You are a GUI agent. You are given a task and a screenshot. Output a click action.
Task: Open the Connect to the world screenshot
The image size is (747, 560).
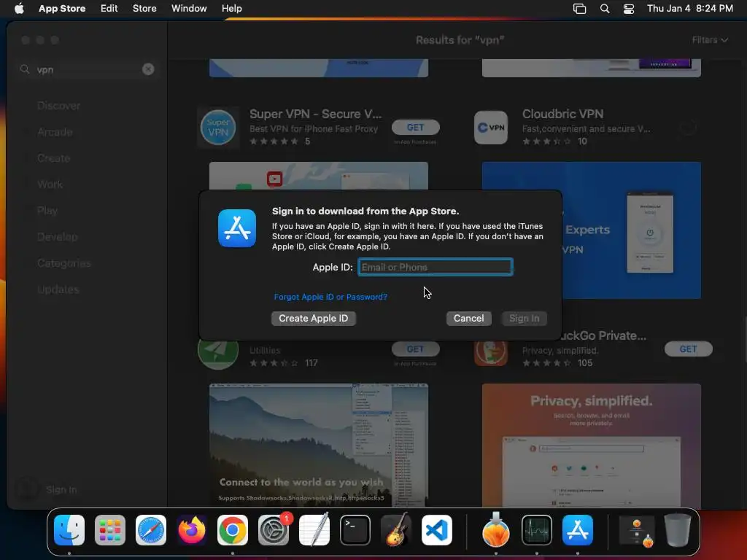click(x=319, y=445)
